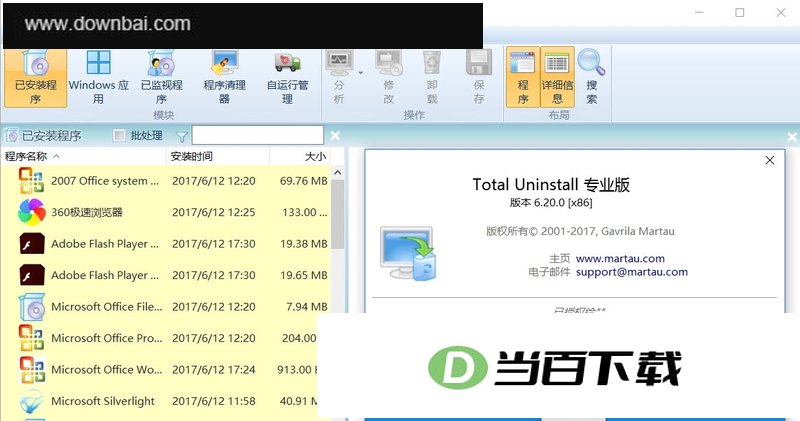Select Adobe Flash Player 19.38 MB icon
Screen dimensions: 800x421
pos(32,244)
